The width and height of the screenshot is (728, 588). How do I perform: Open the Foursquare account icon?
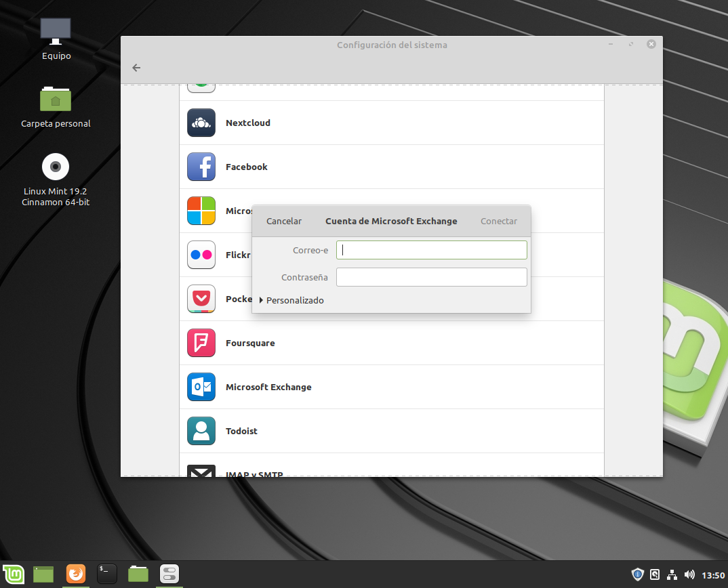[201, 343]
